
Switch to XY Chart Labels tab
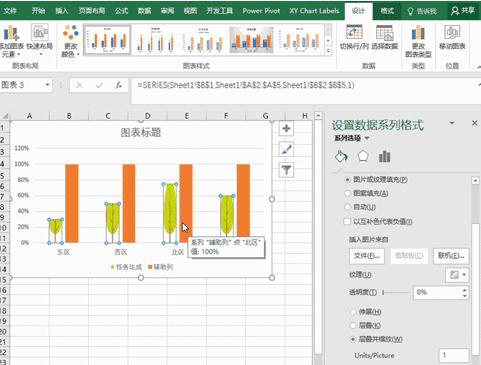point(314,11)
